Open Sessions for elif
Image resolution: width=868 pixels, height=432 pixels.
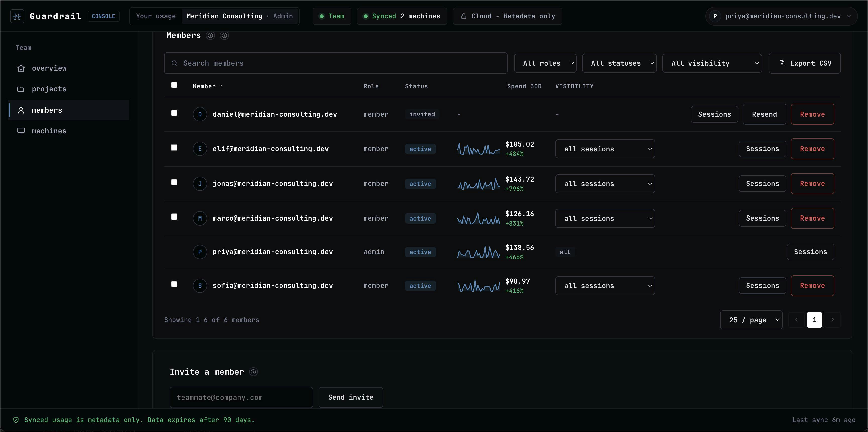[x=763, y=149]
